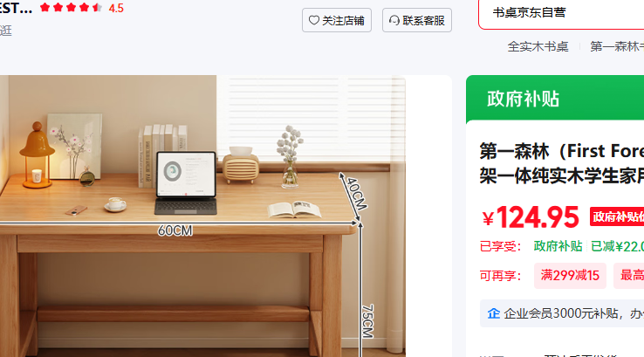The image size is (644, 357).
Task: Click the 满299减15 coupon tag
Action: [x=570, y=276]
